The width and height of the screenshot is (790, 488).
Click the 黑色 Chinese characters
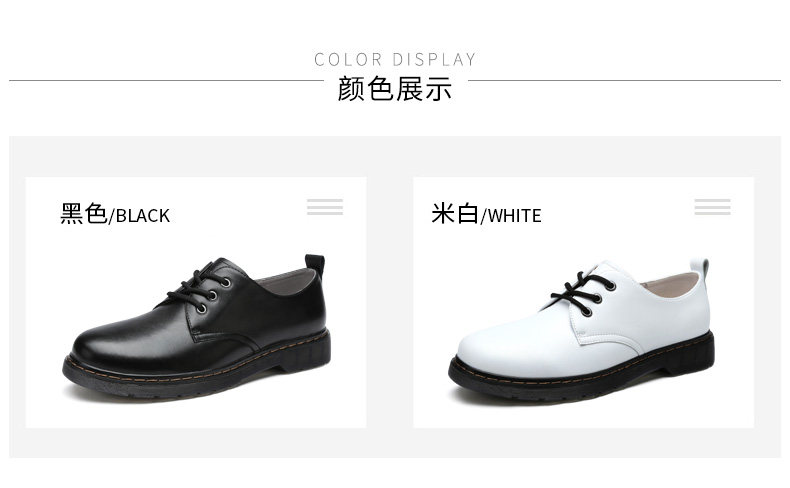[84, 213]
